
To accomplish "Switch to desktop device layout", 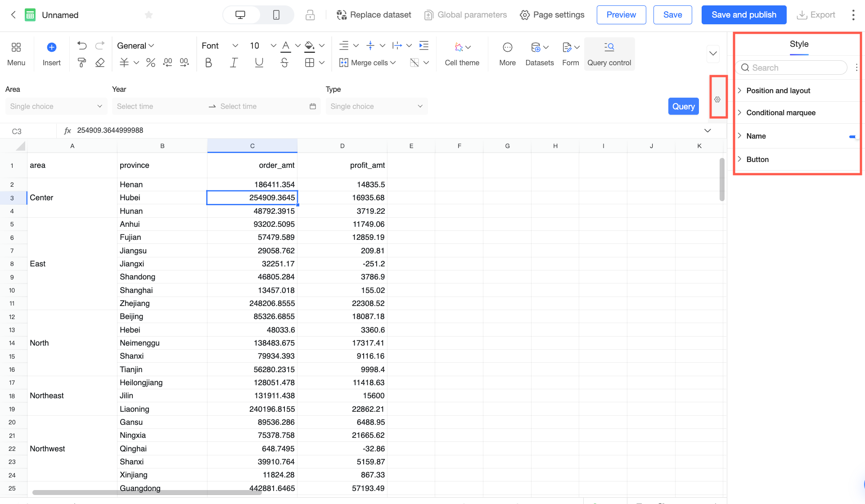I will pyautogui.click(x=240, y=15).
